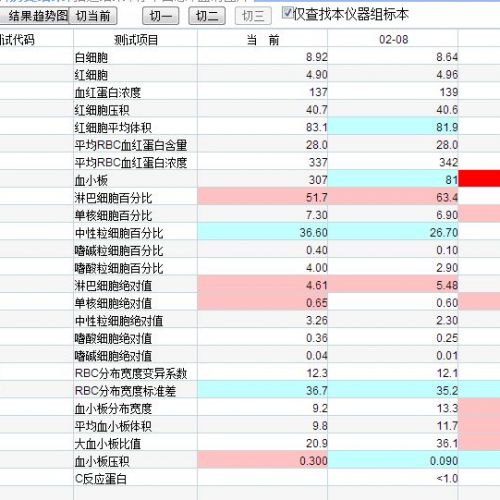Click the 02-08 CRP value <1.0
The image size is (500, 500).
[447, 479]
